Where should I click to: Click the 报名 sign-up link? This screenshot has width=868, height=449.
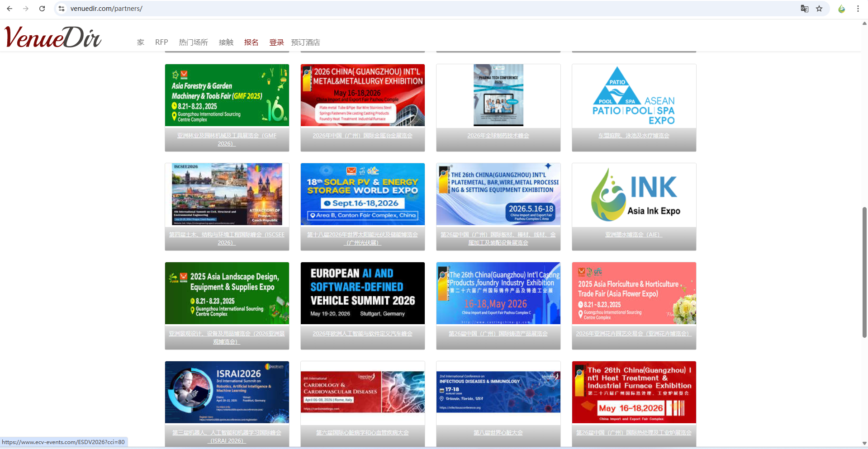tap(251, 42)
